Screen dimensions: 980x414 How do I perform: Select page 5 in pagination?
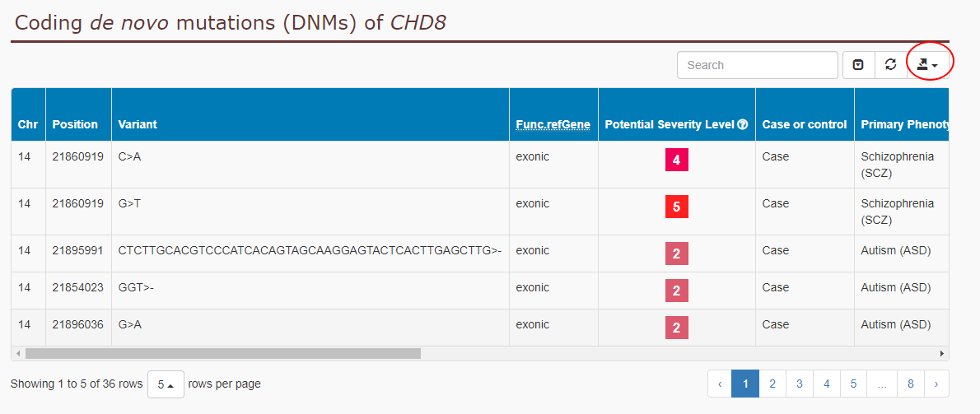point(854,384)
